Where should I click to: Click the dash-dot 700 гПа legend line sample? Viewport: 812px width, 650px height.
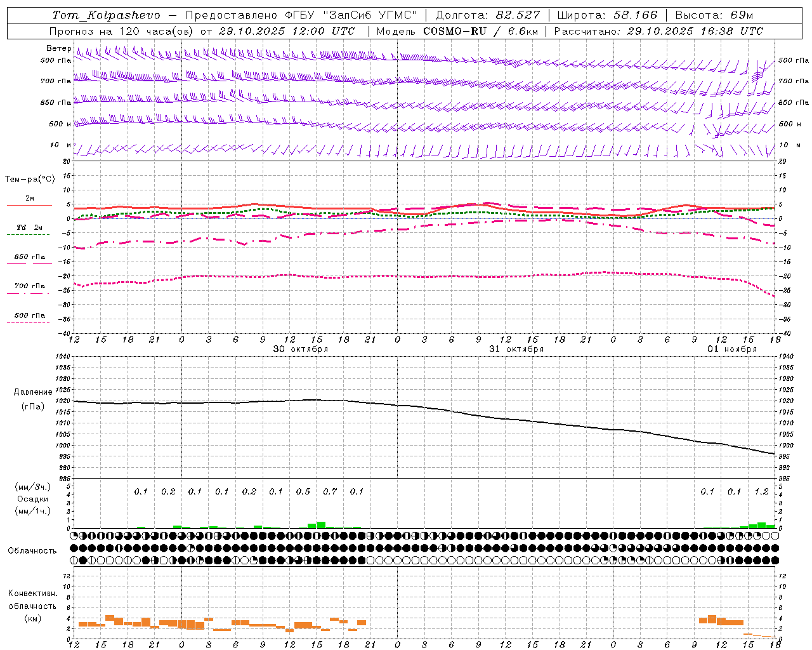[29, 293]
